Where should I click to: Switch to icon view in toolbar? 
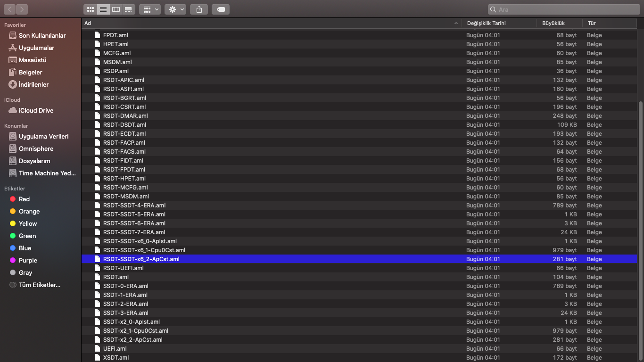coord(91,9)
